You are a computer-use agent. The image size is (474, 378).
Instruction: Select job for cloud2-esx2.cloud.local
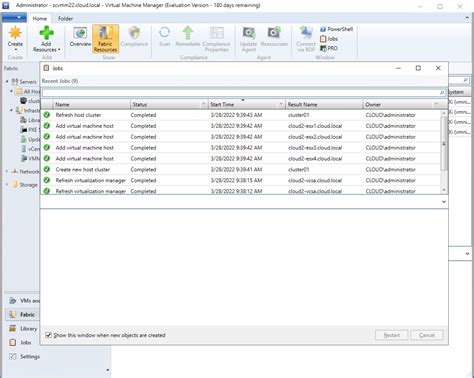pos(241,137)
